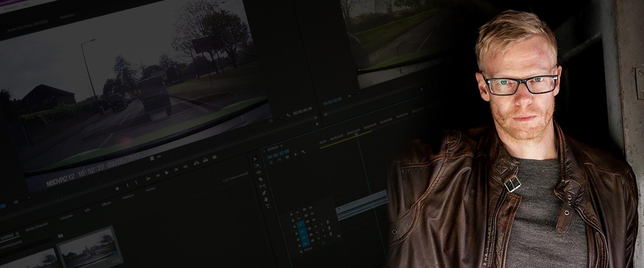Image resolution: width=644 pixels, height=268 pixels.
Task: Toggle track lock on V2
Action: tap(293, 220)
